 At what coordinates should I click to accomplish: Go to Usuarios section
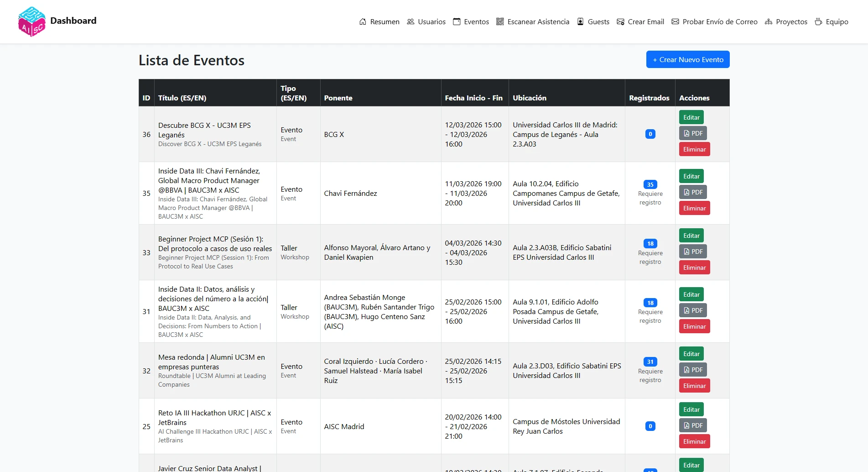pos(426,21)
